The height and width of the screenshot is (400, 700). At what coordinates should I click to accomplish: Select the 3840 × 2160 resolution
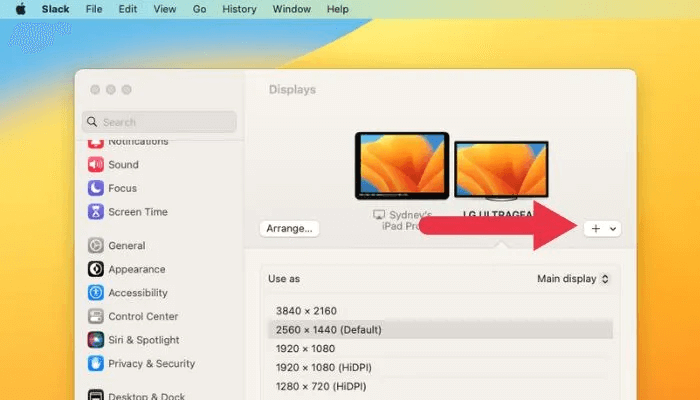click(305, 311)
